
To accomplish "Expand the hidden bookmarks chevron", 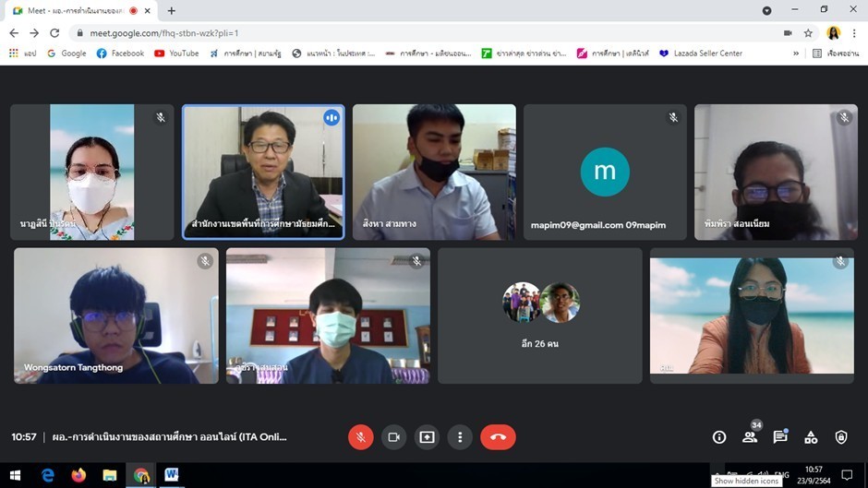I will pos(796,54).
